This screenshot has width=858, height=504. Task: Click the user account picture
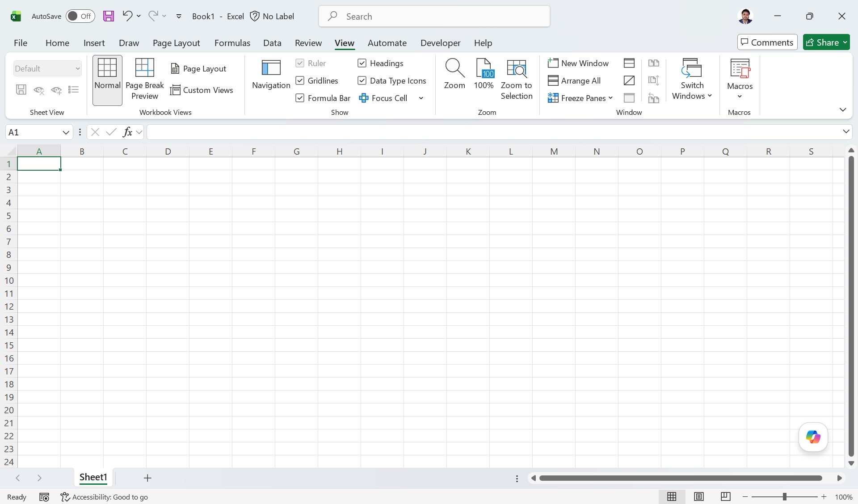point(745,17)
